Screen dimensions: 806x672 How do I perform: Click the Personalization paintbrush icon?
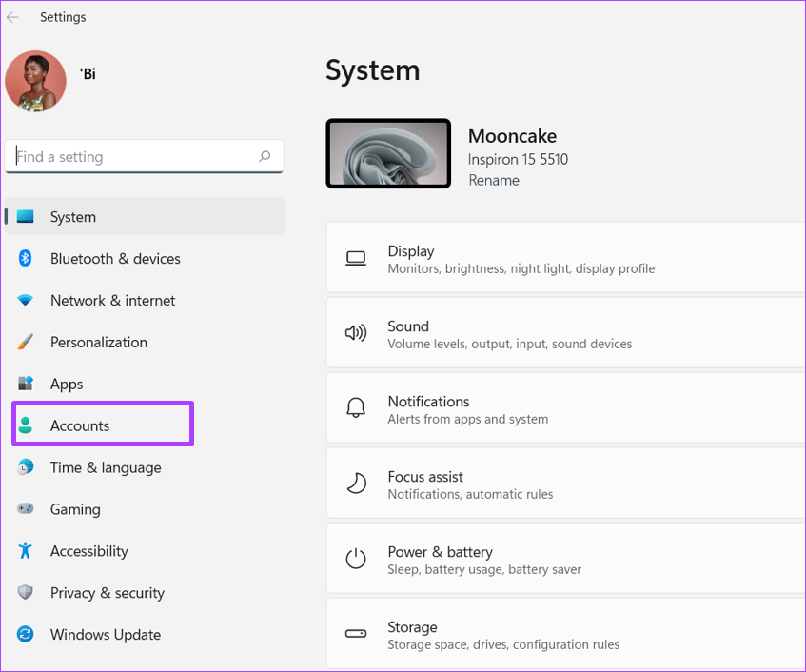(25, 342)
